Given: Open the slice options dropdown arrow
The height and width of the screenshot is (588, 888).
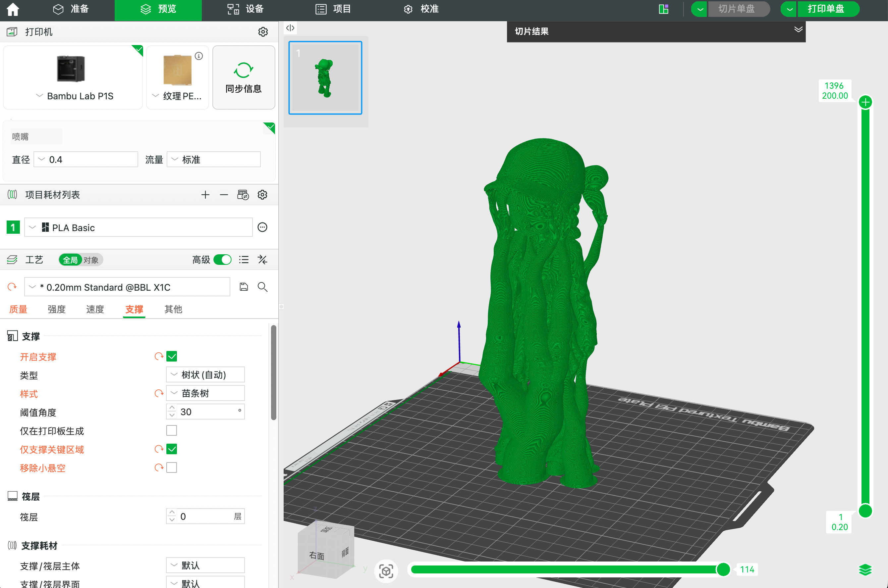Looking at the screenshot, I should tap(699, 9).
